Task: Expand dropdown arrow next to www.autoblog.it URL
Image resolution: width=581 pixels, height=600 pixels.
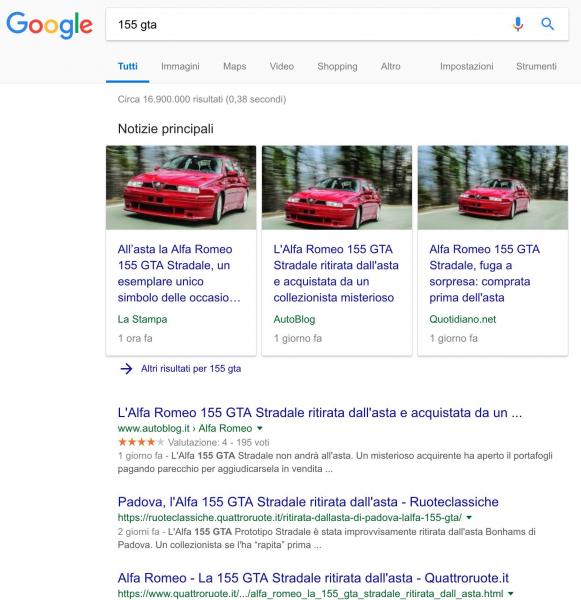Action: (x=260, y=428)
